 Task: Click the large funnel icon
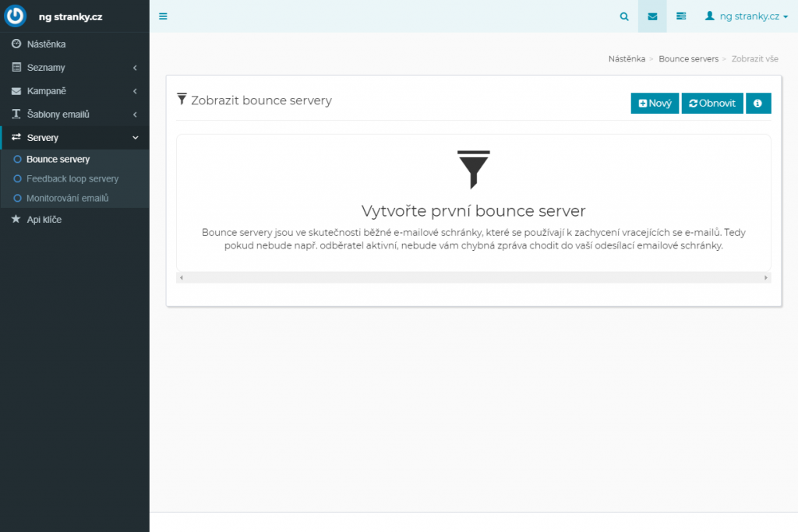(473, 169)
